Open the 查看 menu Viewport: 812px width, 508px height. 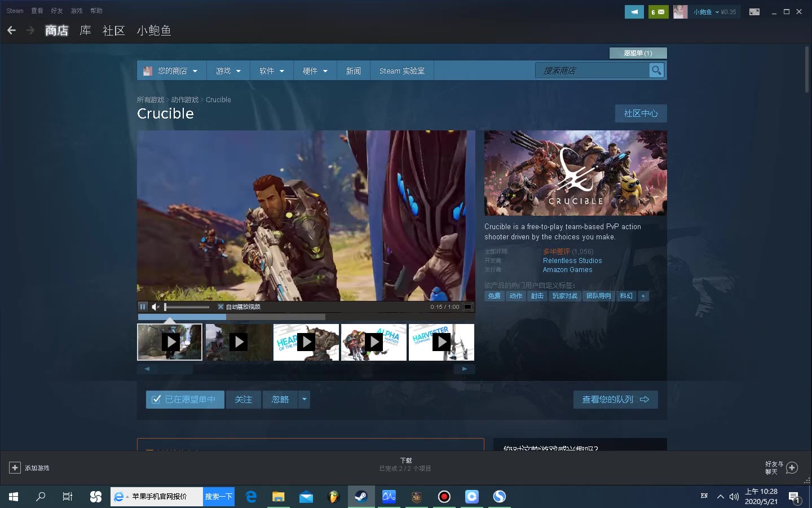point(37,11)
